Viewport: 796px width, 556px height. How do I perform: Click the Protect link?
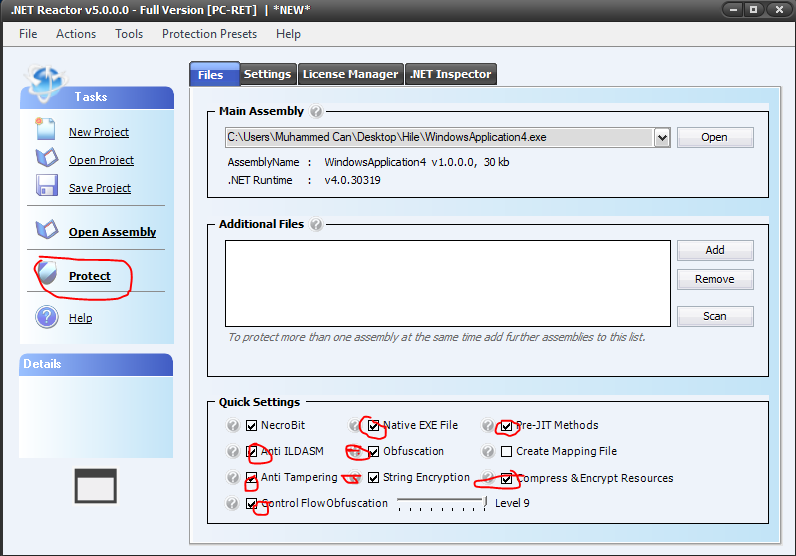(90, 276)
